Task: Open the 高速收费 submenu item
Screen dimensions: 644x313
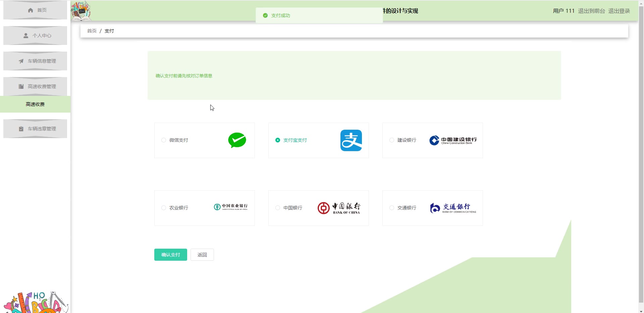Action: click(35, 104)
